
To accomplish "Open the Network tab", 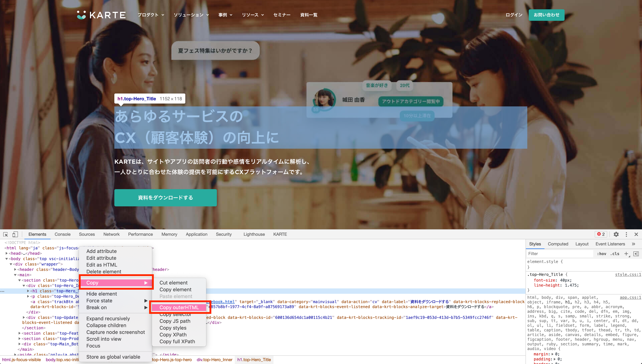I will pyautogui.click(x=111, y=234).
